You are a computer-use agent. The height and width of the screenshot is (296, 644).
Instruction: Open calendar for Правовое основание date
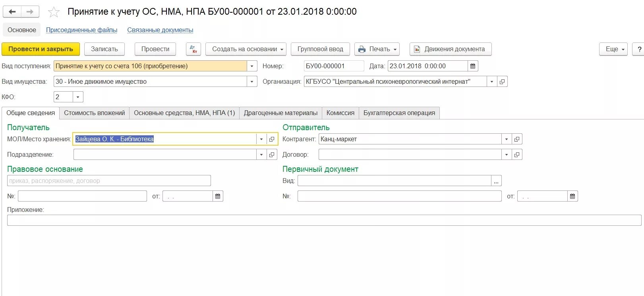coord(218,196)
